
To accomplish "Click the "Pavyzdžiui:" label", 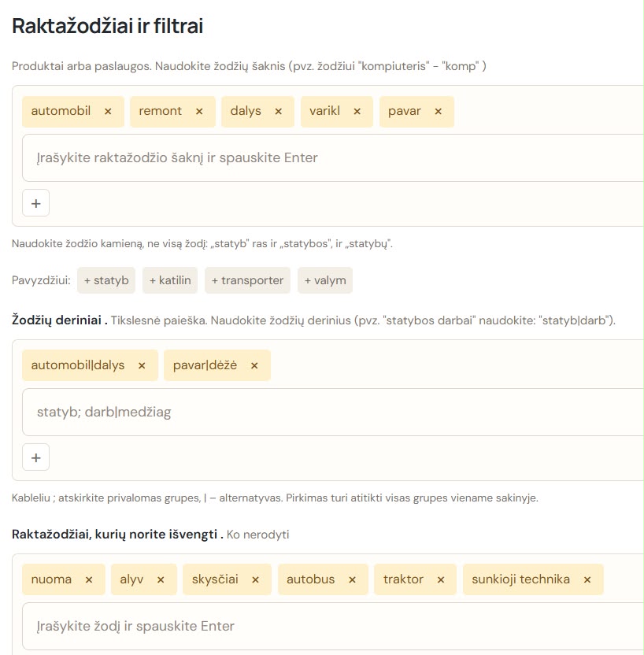I will pos(41,280).
